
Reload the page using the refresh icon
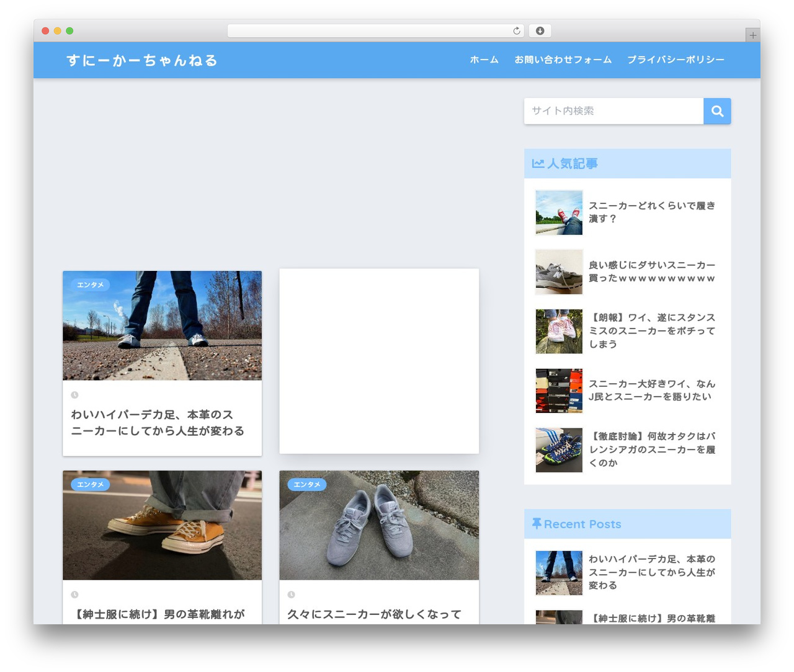click(517, 31)
